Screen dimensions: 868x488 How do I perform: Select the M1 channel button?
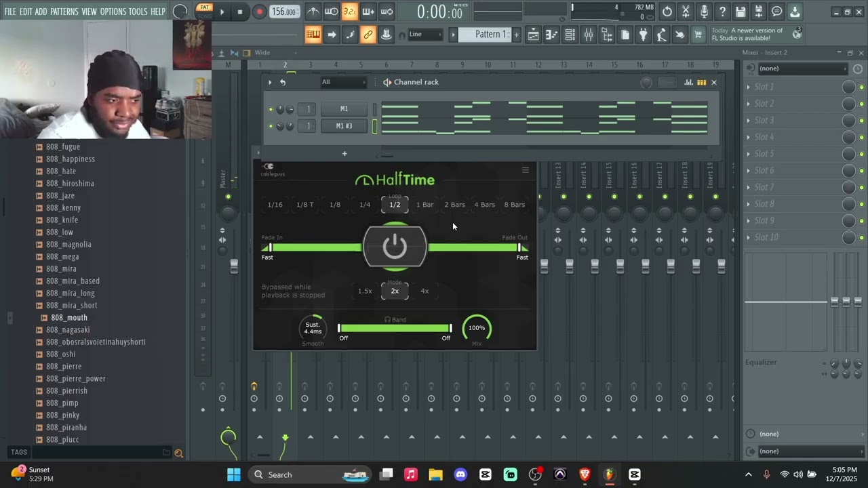coord(344,109)
